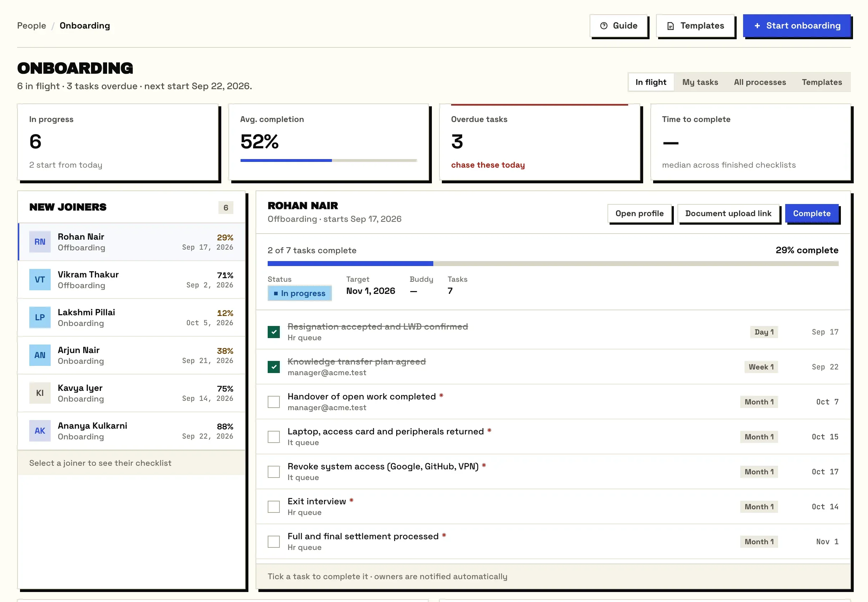Open the All processes tab
Viewport: 868px width, 602px height.
[x=760, y=82]
